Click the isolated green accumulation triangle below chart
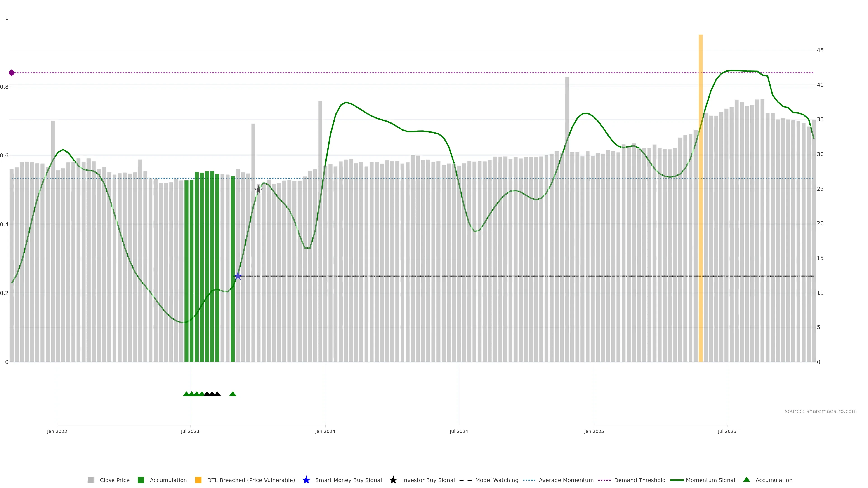 (x=233, y=394)
